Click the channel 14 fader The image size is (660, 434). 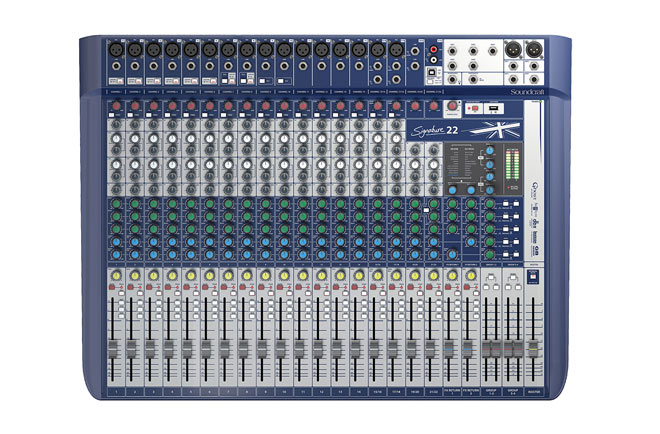click(x=355, y=349)
